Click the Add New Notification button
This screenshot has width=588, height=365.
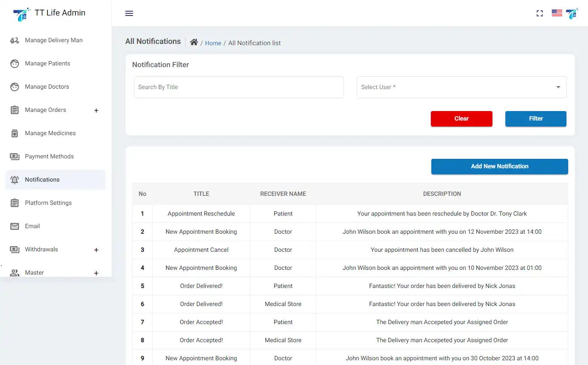[x=499, y=167]
